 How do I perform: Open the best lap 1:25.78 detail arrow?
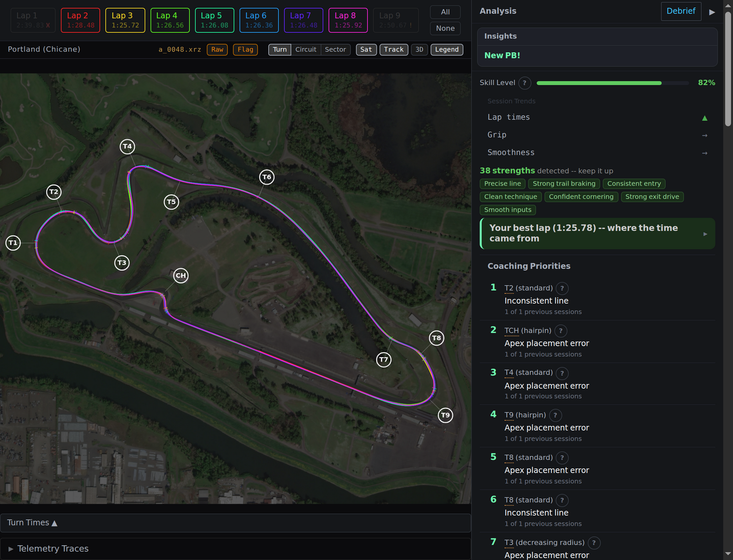(705, 233)
